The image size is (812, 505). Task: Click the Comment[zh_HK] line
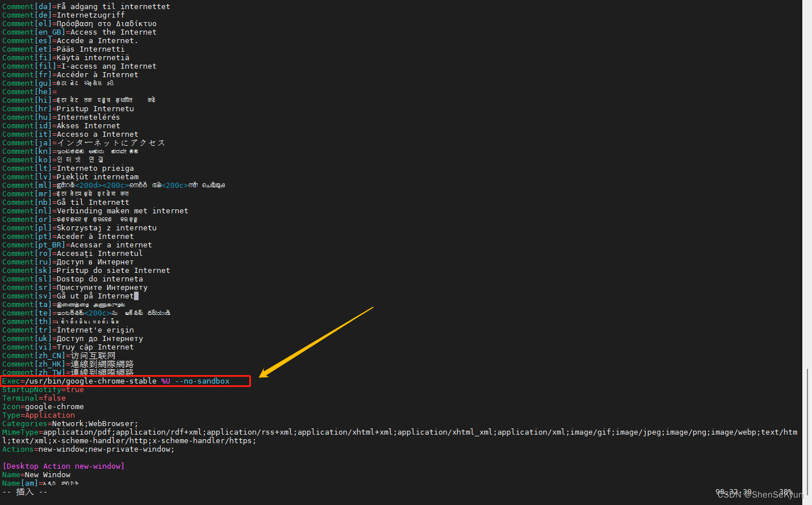[68, 364]
